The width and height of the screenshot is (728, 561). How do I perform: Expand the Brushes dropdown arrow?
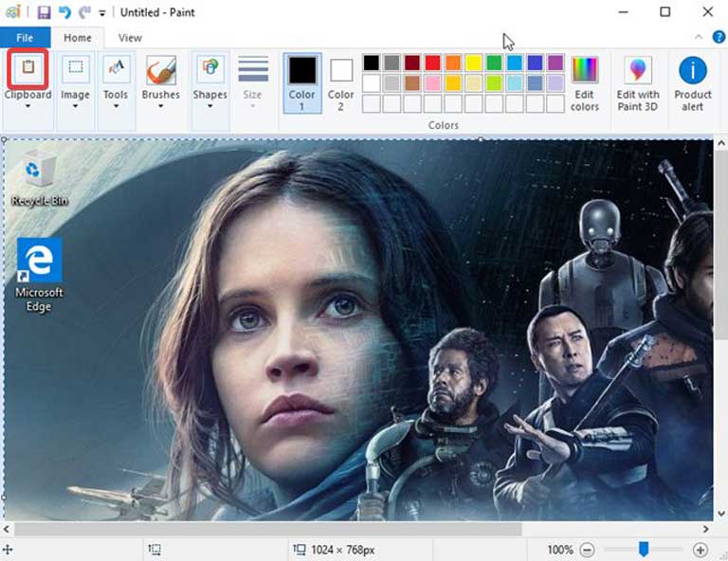160,106
